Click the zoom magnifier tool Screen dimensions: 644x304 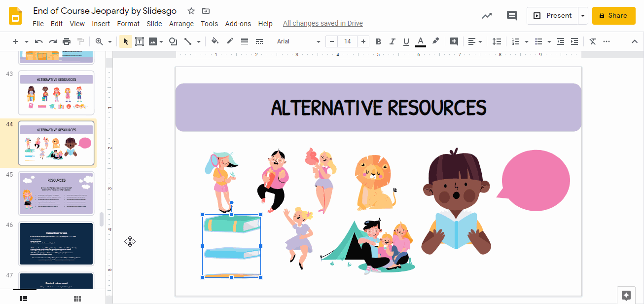coord(99,41)
